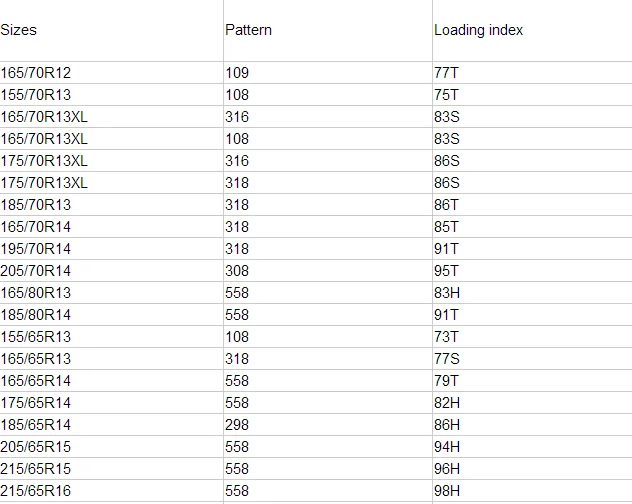Click the 185/70R13 size cell

(36, 205)
